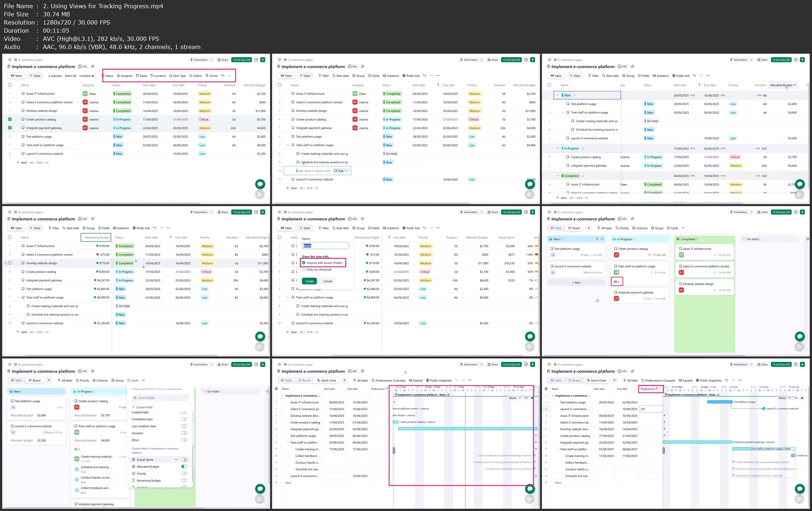Switch to Table tab in the 2-selected frame
Image resolution: width=812 pixels, height=511 pixels.
coord(16,76)
